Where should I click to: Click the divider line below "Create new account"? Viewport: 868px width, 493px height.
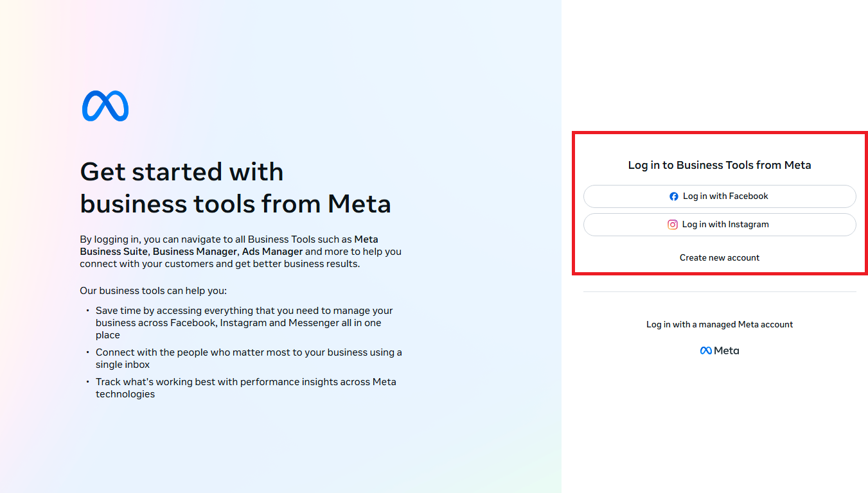pos(720,291)
